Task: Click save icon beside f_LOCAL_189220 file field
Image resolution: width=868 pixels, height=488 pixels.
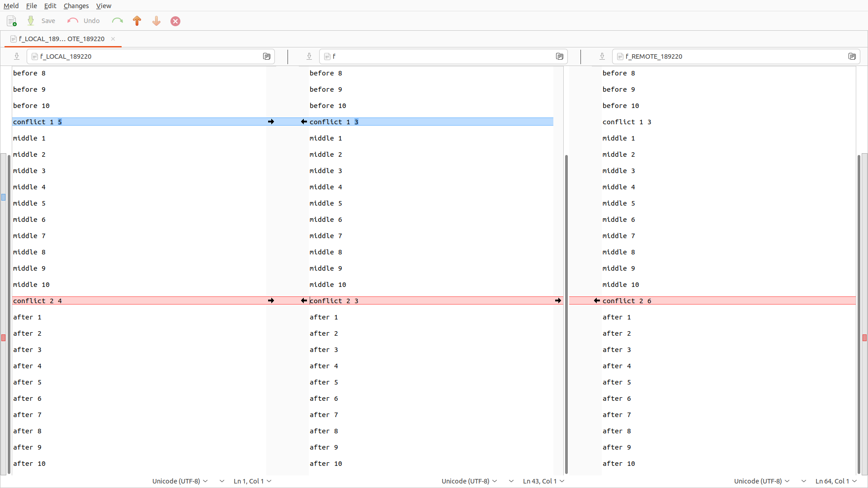Action: coord(17,56)
